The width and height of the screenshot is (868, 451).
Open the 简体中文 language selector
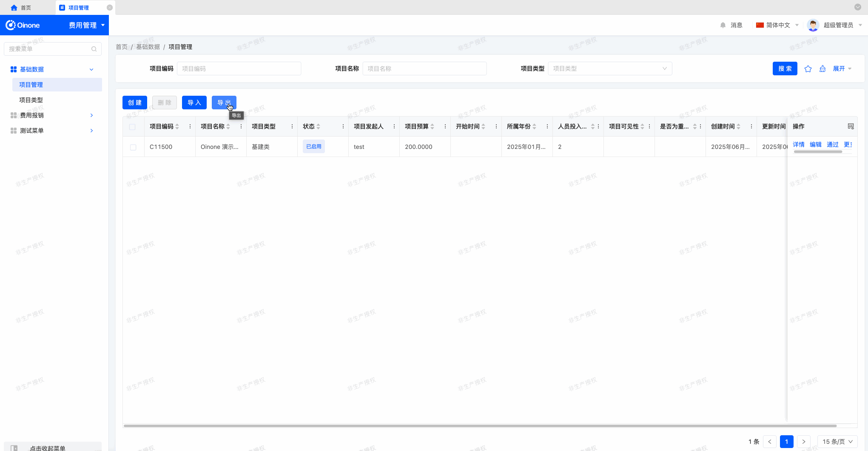[x=777, y=25]
